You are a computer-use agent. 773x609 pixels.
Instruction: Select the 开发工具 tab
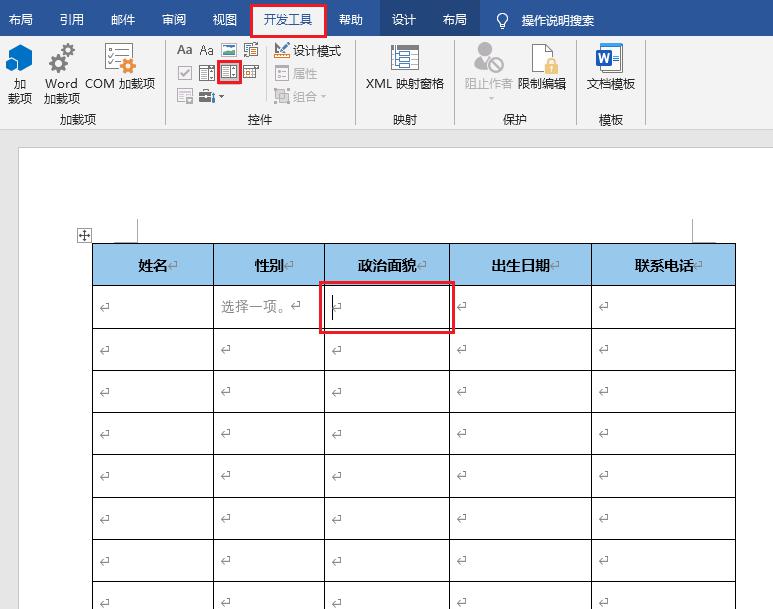(288, 20)
